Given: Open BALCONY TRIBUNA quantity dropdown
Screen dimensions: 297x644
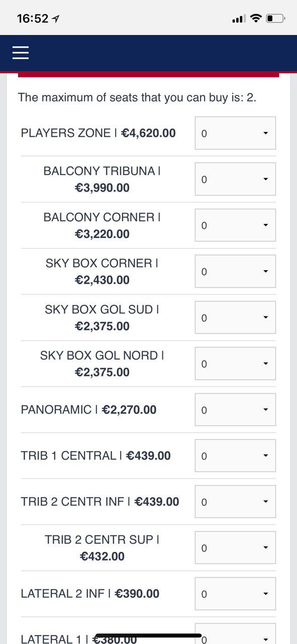Looking at the screenshot, I should click(x=235, y=179).
